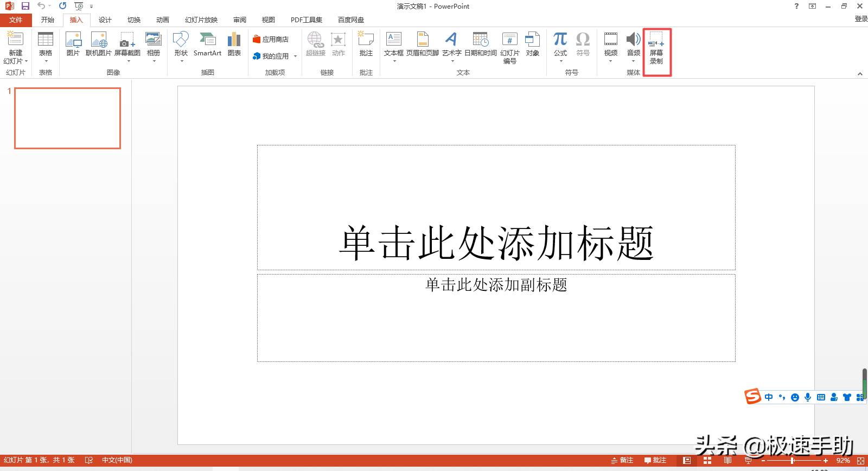This screenshot has height=471, width=868.
Task: Insert 视频 video media
Action: point(611,47)
